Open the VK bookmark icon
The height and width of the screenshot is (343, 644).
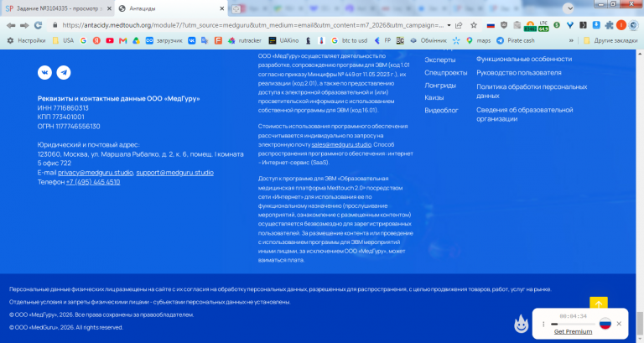coord(192,40)
